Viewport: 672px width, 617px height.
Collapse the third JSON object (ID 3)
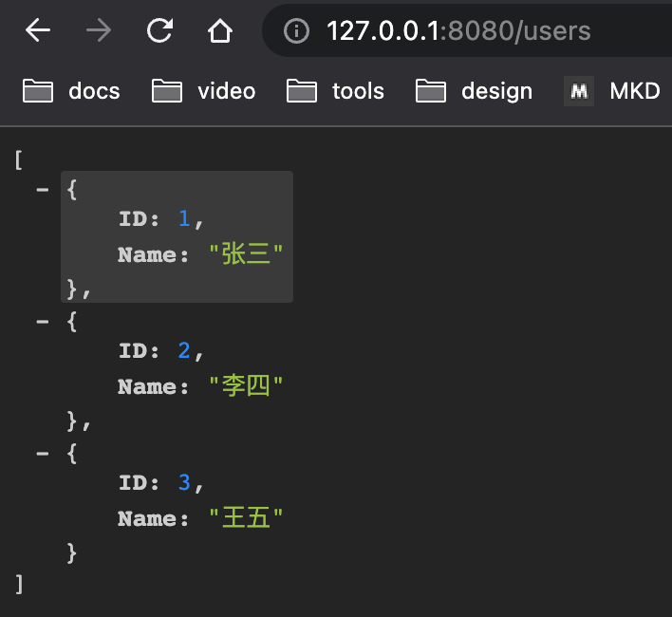click(43, 454)
